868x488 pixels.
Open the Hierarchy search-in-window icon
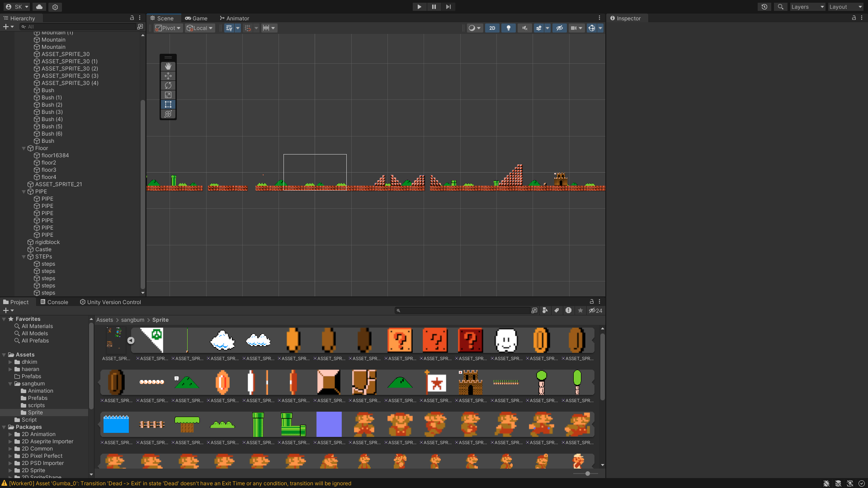coord(140,27)
